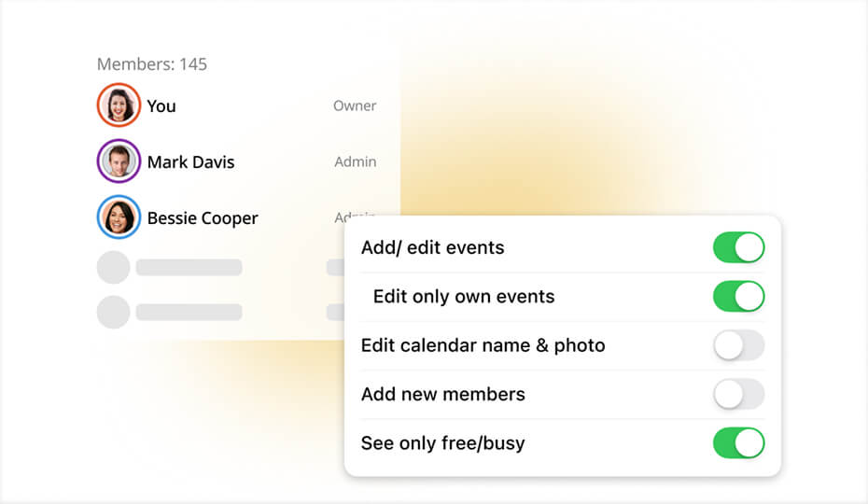Turn off the See only free/busy switch
Viewport: 868px width, 504px height.
[738, 442]
